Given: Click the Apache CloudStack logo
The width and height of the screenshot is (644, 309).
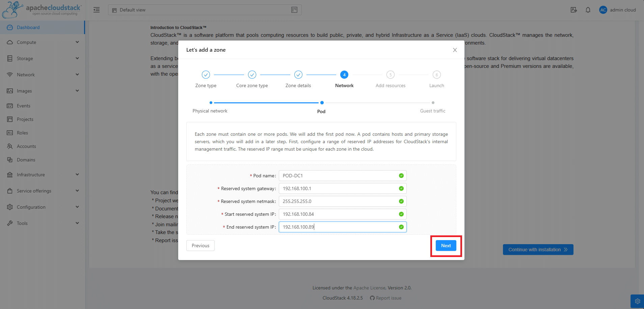Looking at the screenshot, I should tap(42, 9).
